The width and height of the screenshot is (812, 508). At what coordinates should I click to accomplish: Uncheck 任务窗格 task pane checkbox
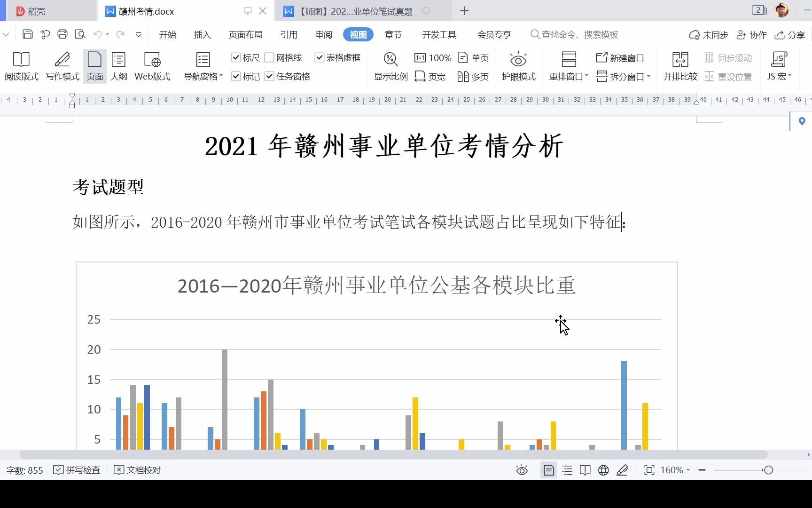pos(269,76)
